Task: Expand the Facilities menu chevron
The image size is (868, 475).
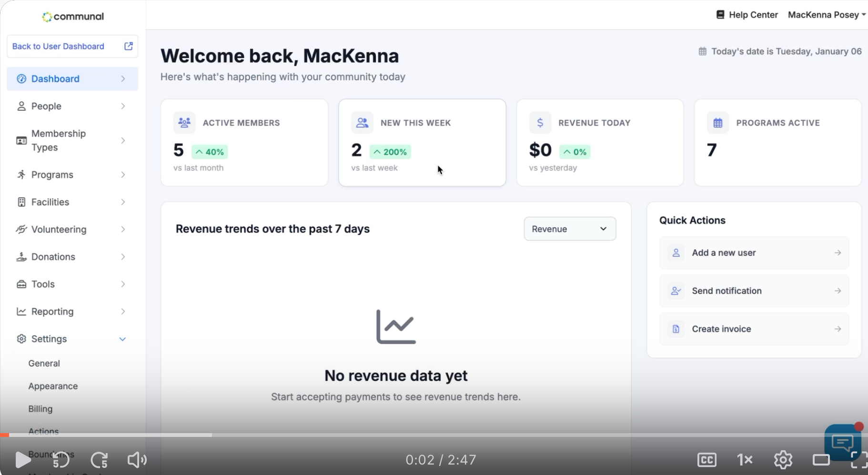Action: [123, 202]
